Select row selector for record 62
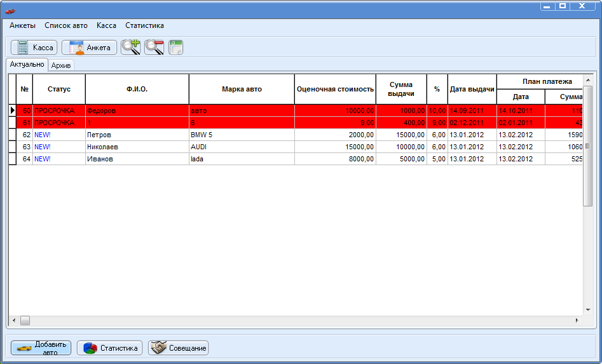 tap(12, 135)
